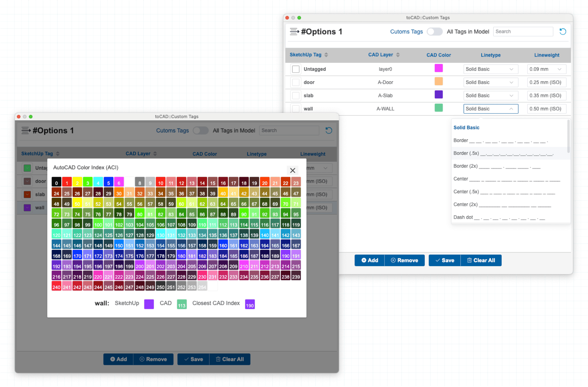Tick the slab row checkbox
The height and width of the screenshot is (387, 588).
coord(296,96)
